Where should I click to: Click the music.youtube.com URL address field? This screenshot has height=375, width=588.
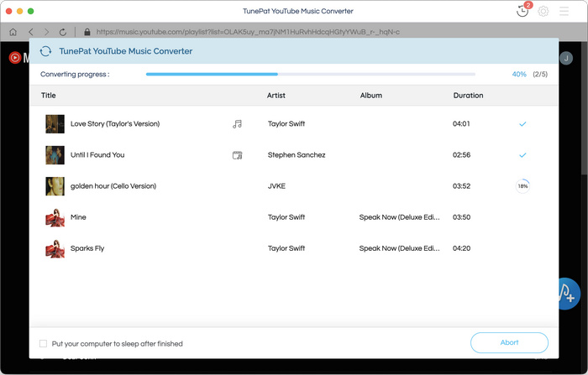tap(248, 32)
